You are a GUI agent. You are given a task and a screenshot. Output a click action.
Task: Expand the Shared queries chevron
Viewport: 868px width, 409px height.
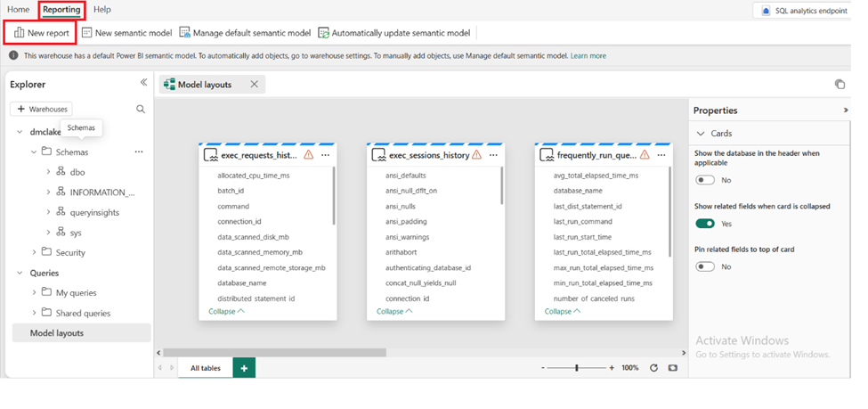pos(34,313)
